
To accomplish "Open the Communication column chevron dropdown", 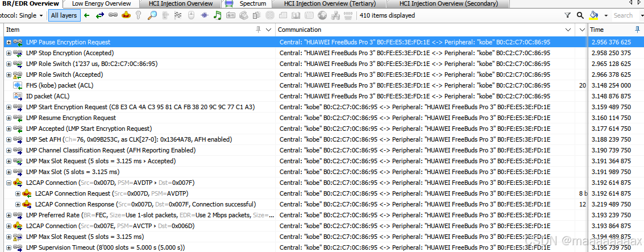I will point(568,30).
